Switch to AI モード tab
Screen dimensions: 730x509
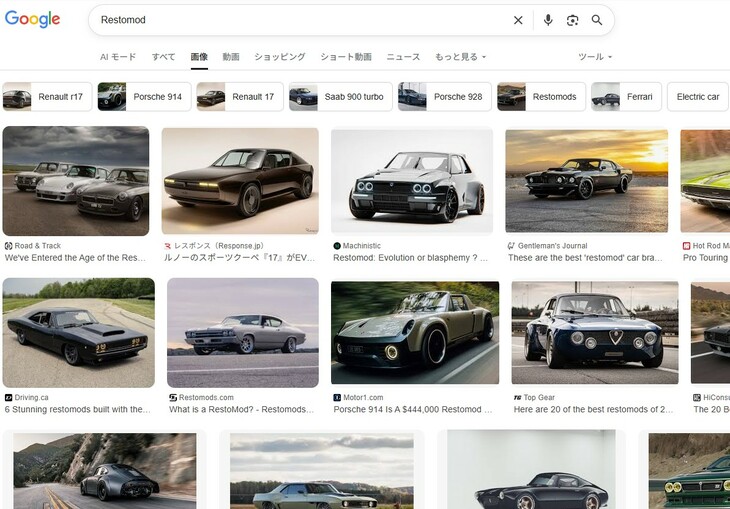click(x=118, y=57)
